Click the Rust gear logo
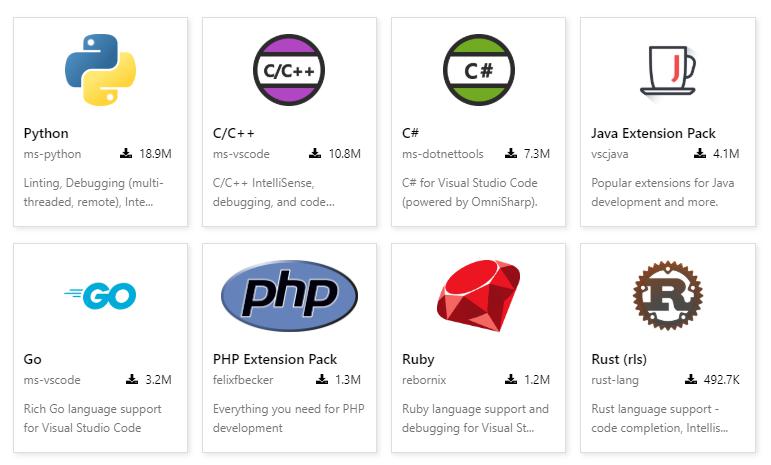This screenshot has width=771, height=465. point(667,295)
